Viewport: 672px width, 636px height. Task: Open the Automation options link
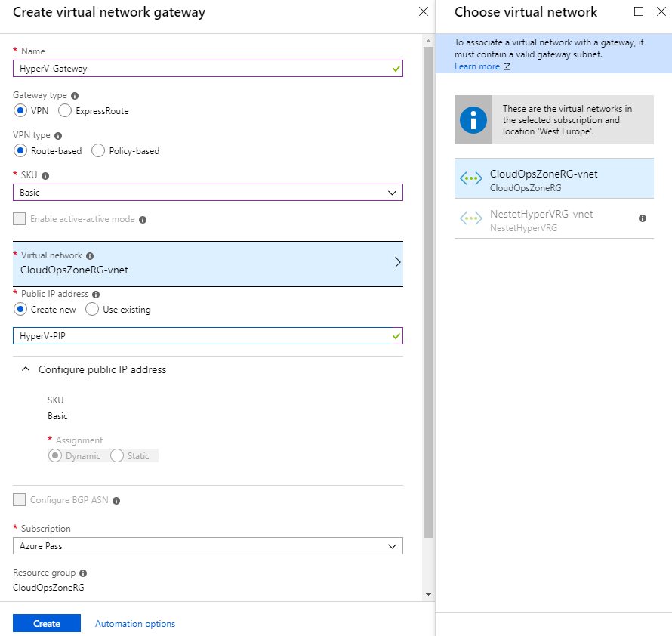click(x=135, y=624)
